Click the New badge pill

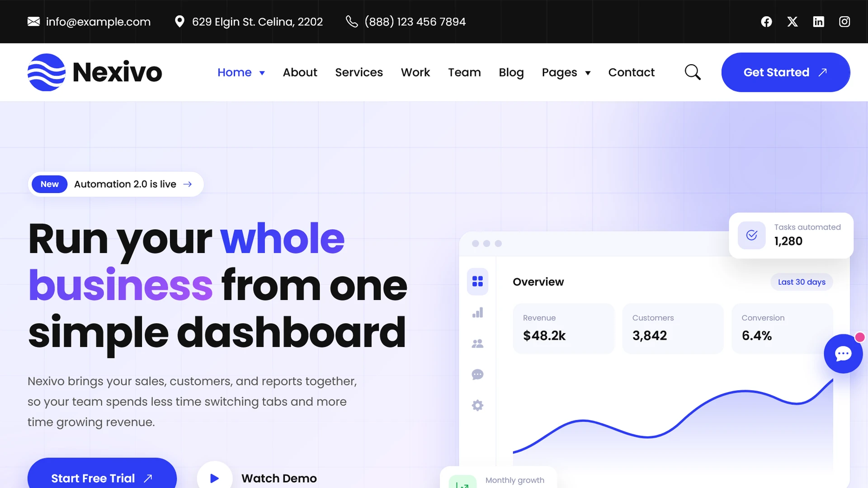coord(50,184)
